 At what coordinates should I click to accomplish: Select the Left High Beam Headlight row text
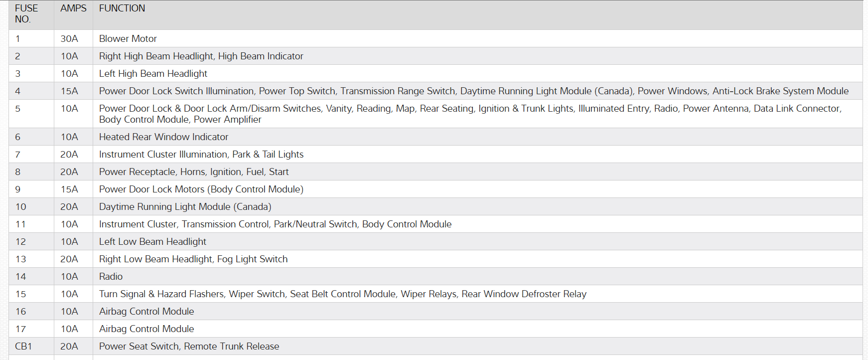pos(153,74)
